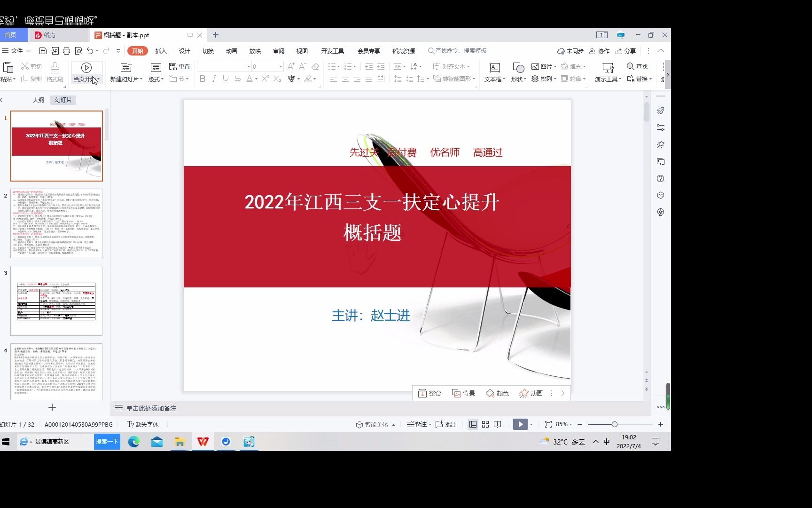Click the Undo arrow icon
Image resolution: width=812 pixels, height=508 pixels.
pos(90,51)
